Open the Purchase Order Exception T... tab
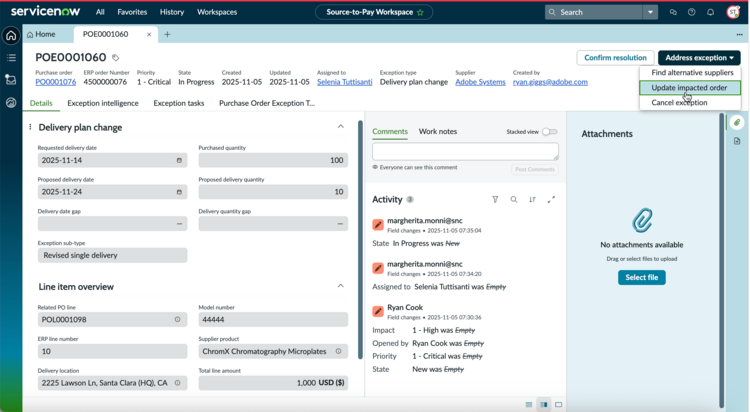Screen dimensions: 750x412 click(x=267, y=103)
